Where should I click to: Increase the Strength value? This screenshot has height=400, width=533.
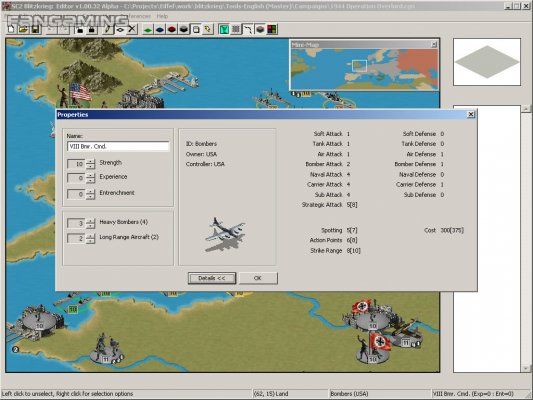(90, 161)
